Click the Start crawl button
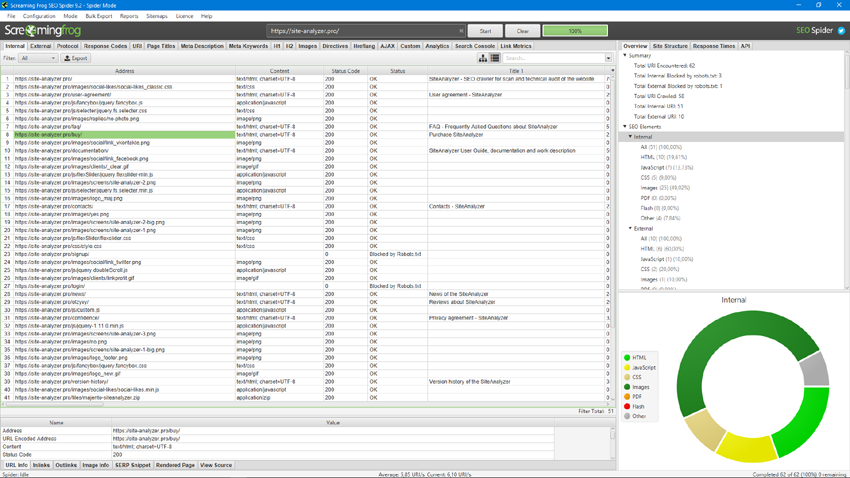This screenshot has width=850, height=478. coord(485,31)
